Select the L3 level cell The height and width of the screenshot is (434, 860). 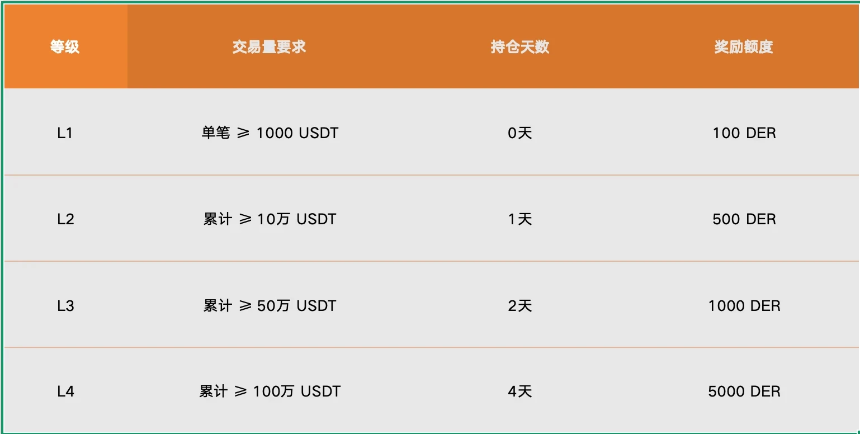tap(65, 305)
